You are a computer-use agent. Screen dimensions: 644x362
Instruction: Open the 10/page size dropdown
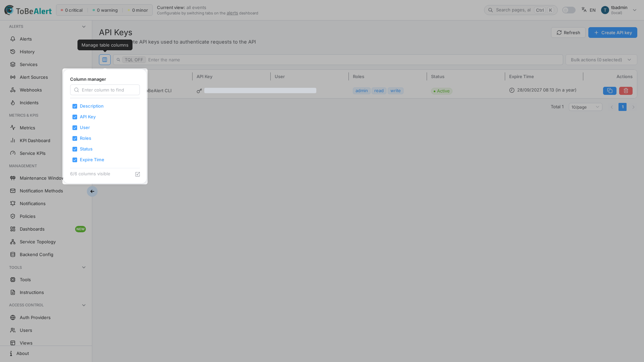tap(585, 107)
